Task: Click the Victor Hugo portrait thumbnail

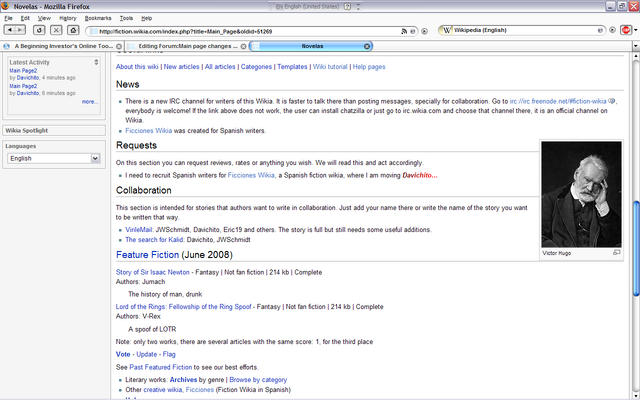Action: (581, 194)
